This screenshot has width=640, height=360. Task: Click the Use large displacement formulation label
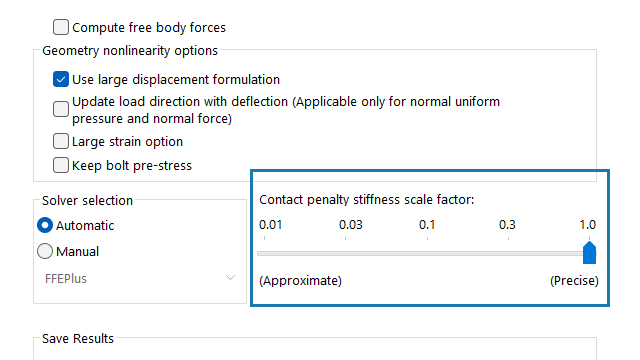pos(176,80)
